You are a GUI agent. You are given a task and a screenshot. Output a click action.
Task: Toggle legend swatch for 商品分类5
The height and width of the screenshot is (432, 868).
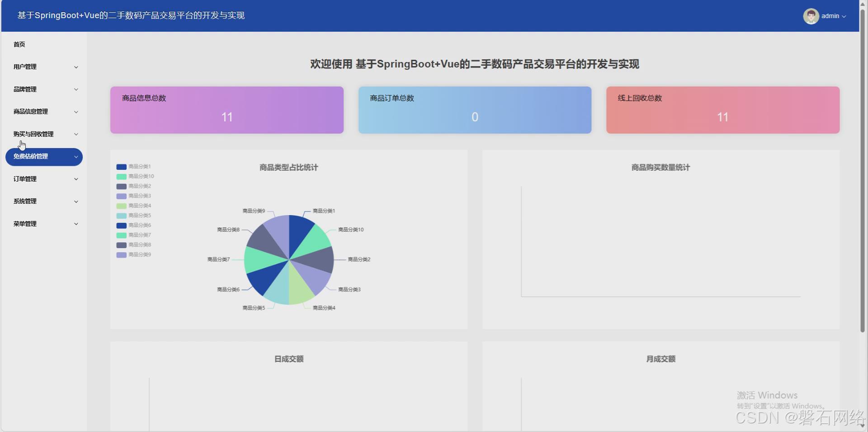click(121, 216)
